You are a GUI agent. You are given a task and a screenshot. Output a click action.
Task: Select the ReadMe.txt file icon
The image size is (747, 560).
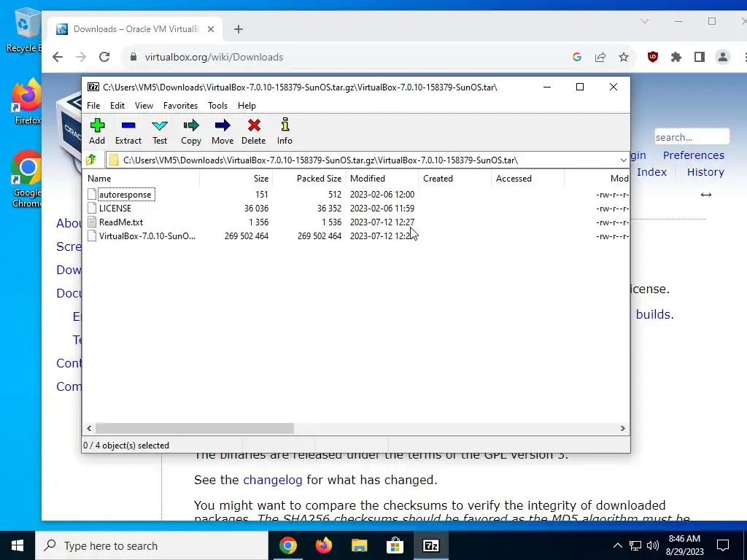[92, 222]
